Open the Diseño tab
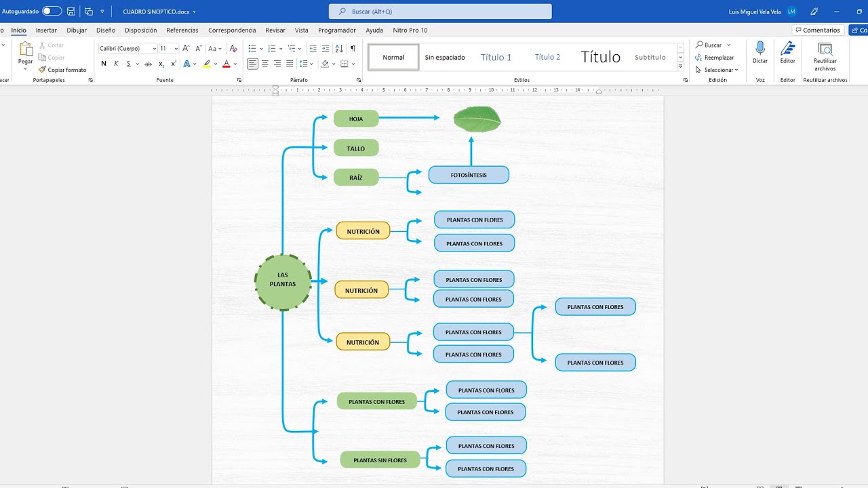The width and height of the screenshot is (868, 488). pos(106,30)
